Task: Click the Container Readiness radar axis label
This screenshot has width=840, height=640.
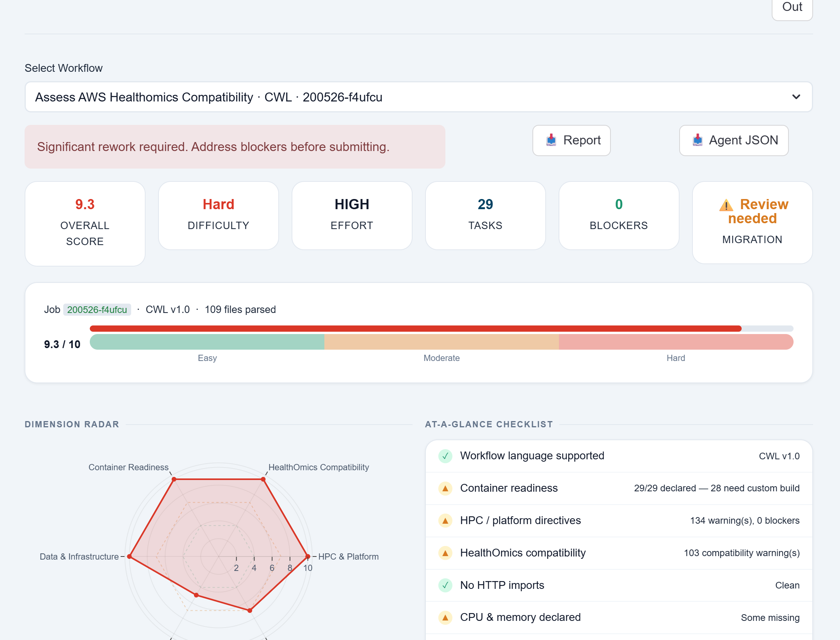Action: pos(128,467)
